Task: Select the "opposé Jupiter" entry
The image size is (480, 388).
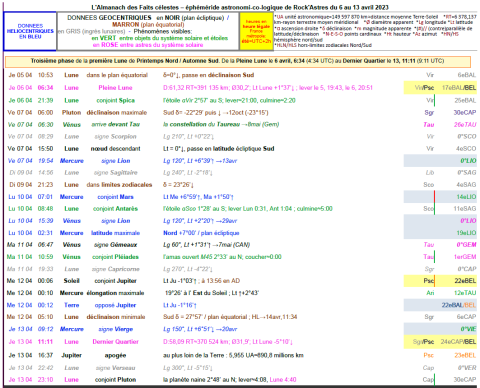Action: (x=115, y=305)
